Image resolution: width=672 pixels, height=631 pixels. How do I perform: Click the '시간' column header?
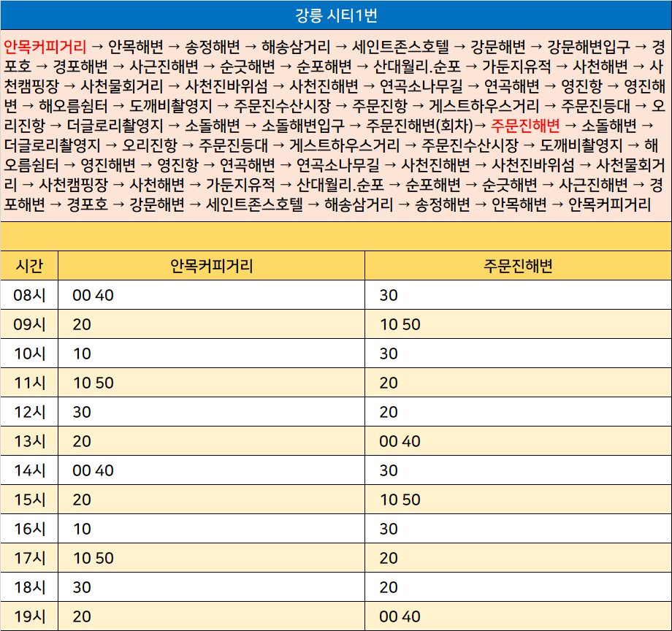[29, 266]
